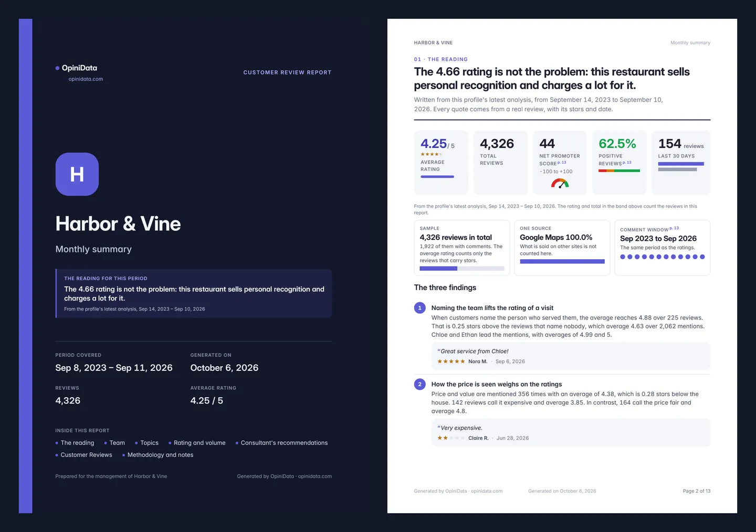Select the 4,326 total reviews card
The height and width of the screenshot is (532, 756).
click(x=500, y=163)
